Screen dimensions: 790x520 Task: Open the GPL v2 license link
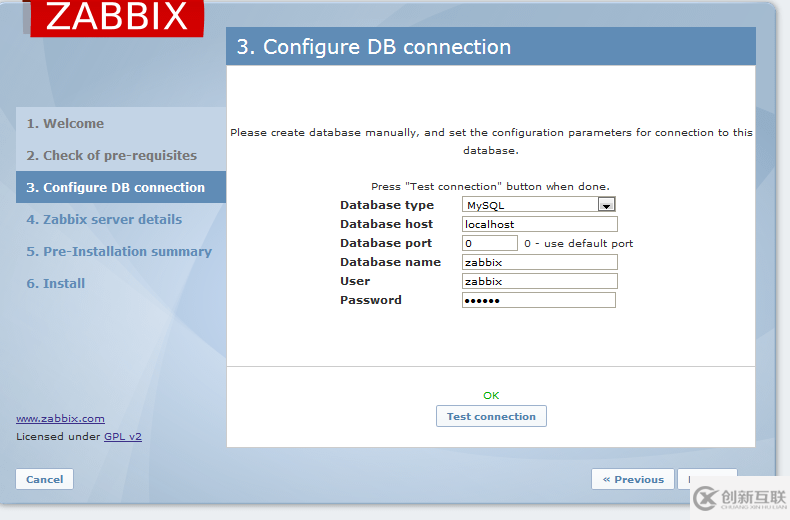(123, 436)
